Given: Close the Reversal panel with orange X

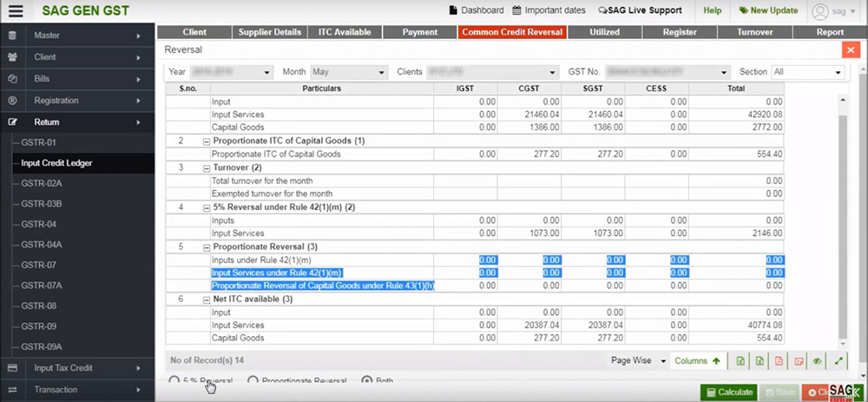Looking at the screenshot, I should [x=850, y=50].
